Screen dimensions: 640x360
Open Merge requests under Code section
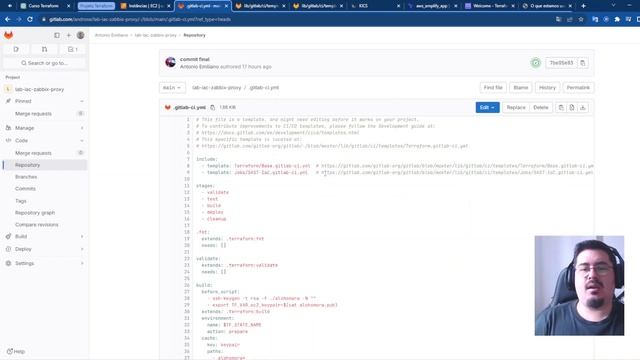[33, 153]
